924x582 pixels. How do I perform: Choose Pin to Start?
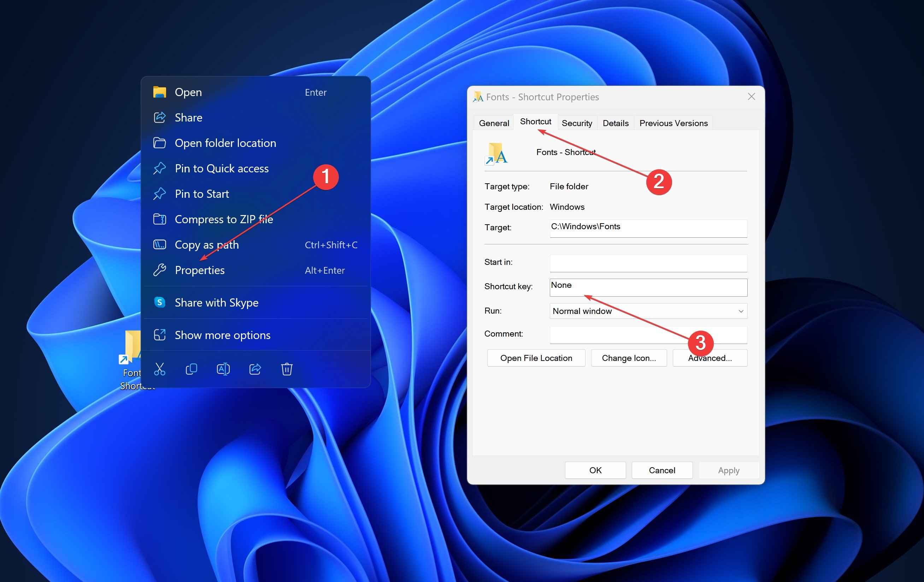(x=255, y=194)
